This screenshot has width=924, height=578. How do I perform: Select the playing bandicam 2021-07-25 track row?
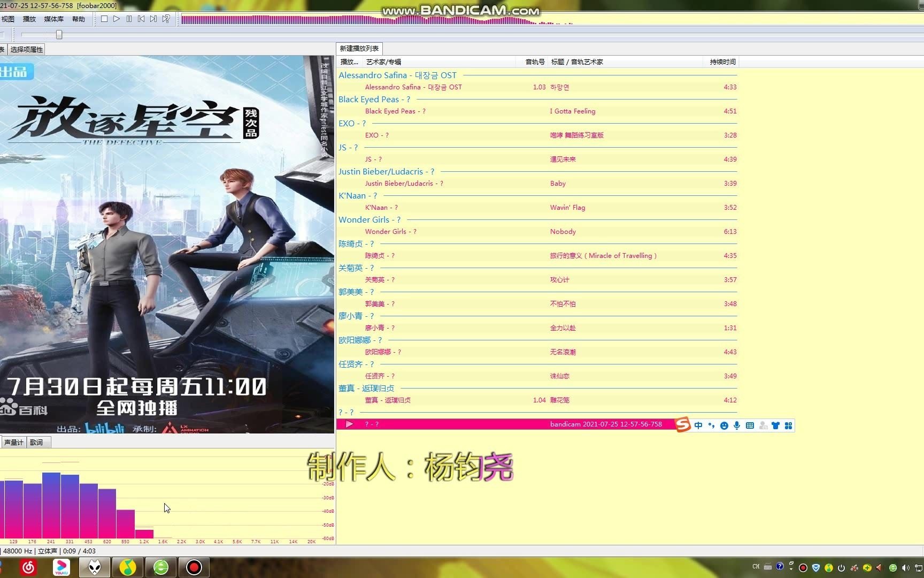[537, 424]
